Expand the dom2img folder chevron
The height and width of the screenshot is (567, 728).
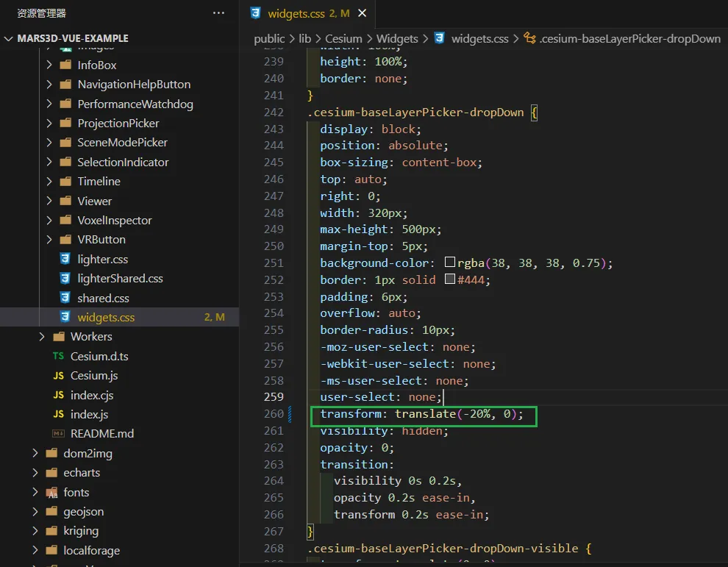[x=35, y=453]
